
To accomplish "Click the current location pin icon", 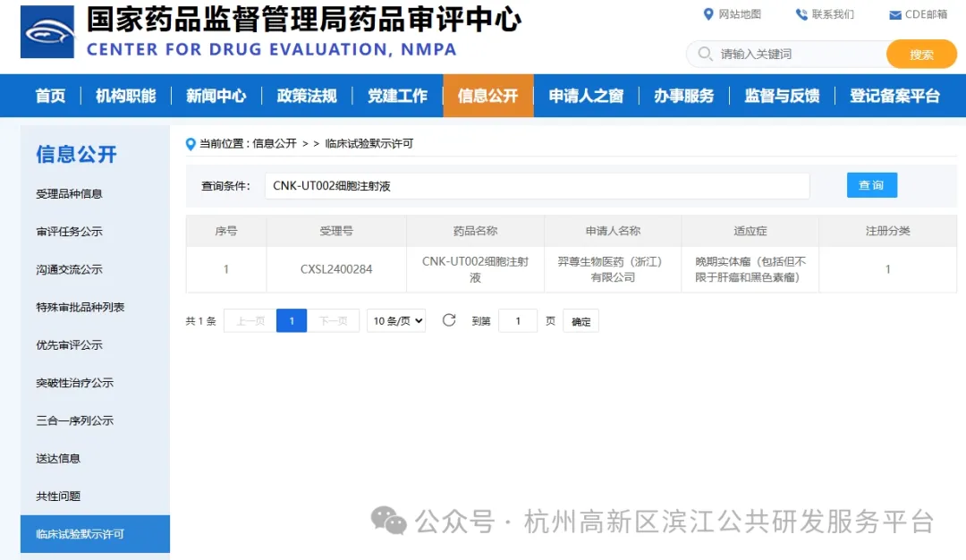I will (x=191, y=144).
